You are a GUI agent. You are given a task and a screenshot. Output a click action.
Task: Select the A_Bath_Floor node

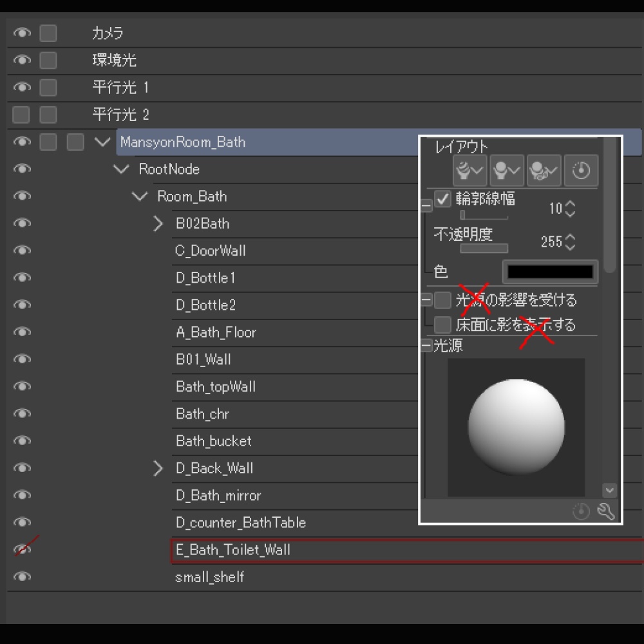click(216, 332)
